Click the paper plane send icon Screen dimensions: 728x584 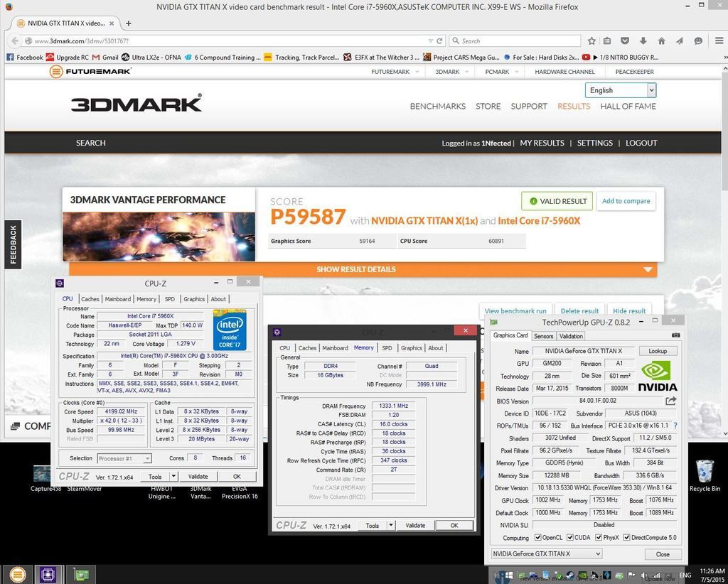680,40
